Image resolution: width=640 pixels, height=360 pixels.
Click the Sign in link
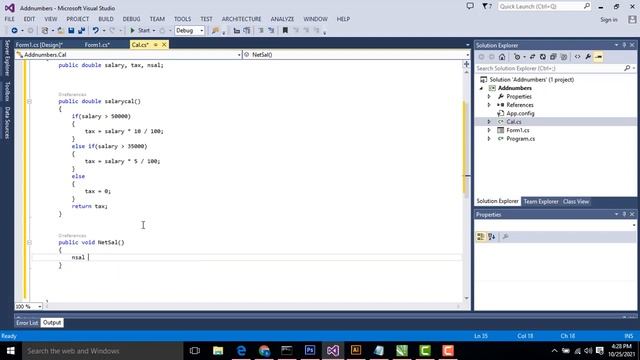[609, 20]
